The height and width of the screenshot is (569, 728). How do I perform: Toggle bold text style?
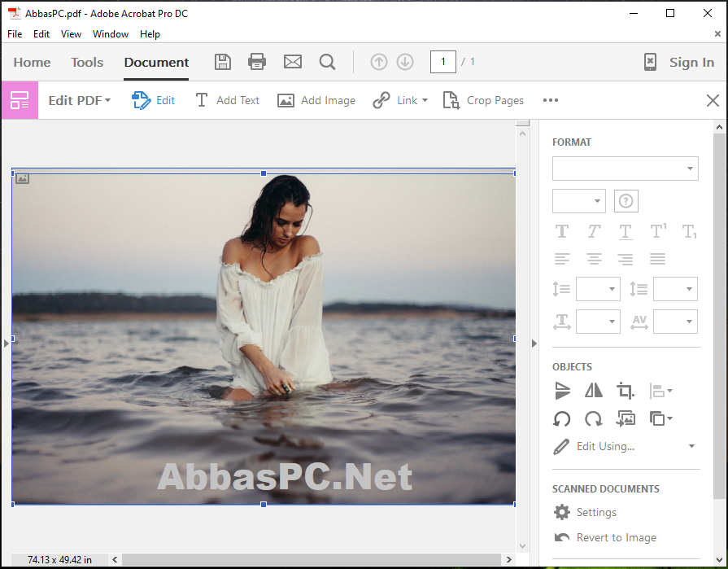pos(562,231)
